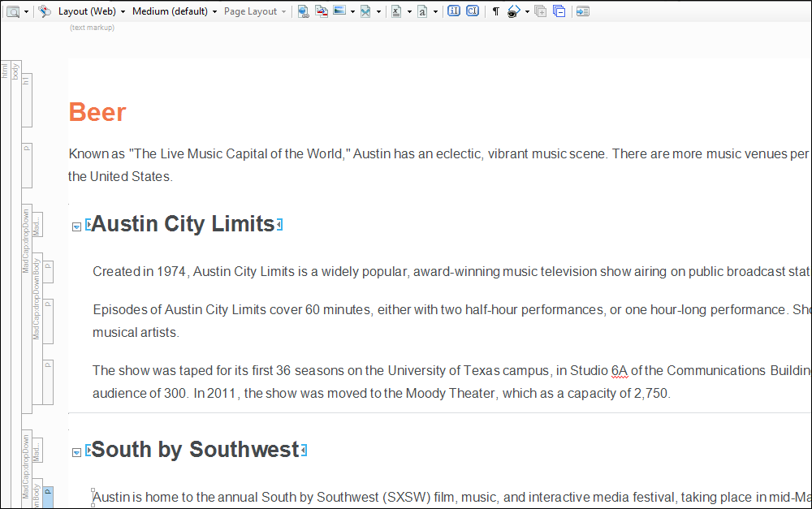Click the insert snippet icon
This screenshot has width=812, height=509.
pyautogui.click(x=365, y=11)
